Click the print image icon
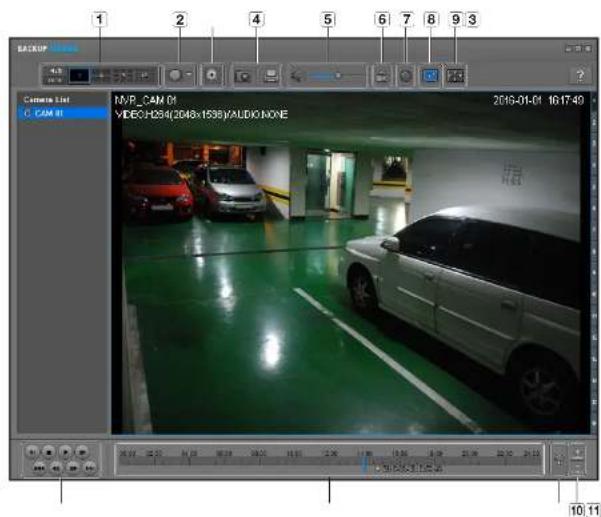Screen dimensions: 601x517 coord(271,75)
